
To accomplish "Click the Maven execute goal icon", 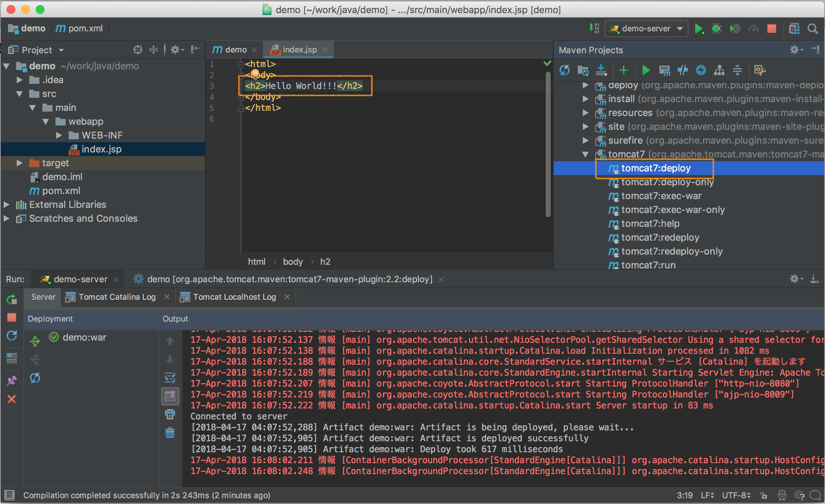I will [x=664, y=71].
